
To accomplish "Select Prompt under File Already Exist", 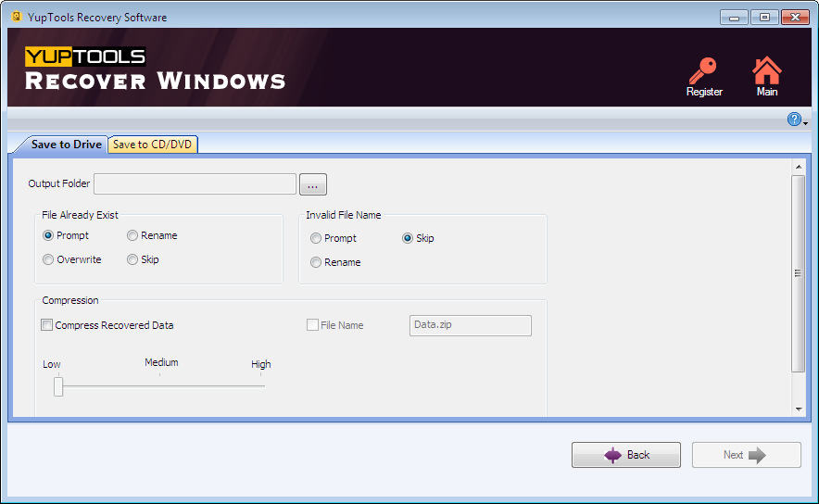I will [48, 235].
